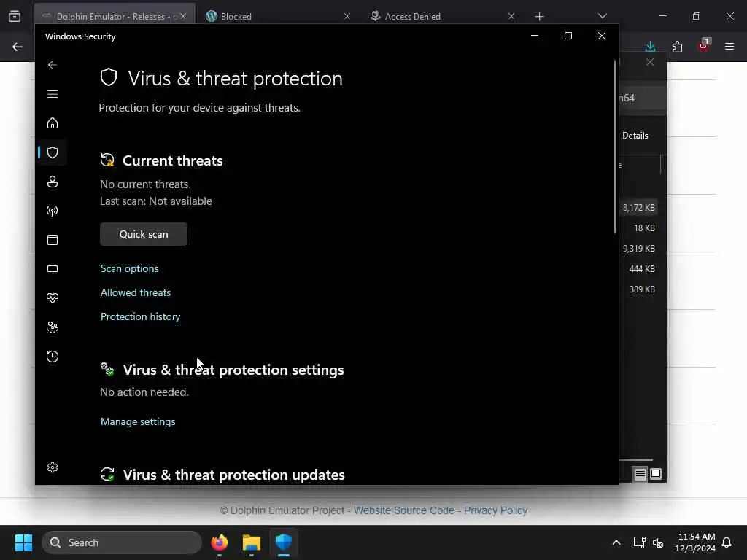This screenshot has height=560, width=747.
Task: Open the Protection history link
Action: point(141,316)
